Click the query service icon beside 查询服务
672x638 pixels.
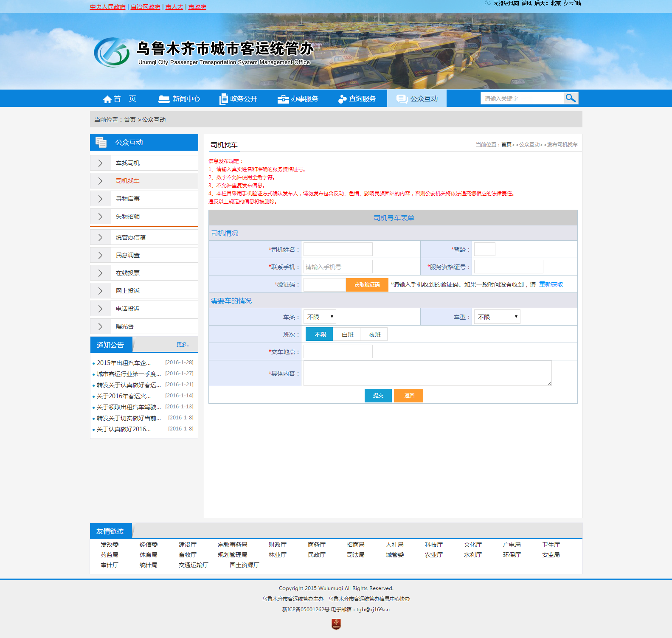pyautogui.click(x=342, y=99)
